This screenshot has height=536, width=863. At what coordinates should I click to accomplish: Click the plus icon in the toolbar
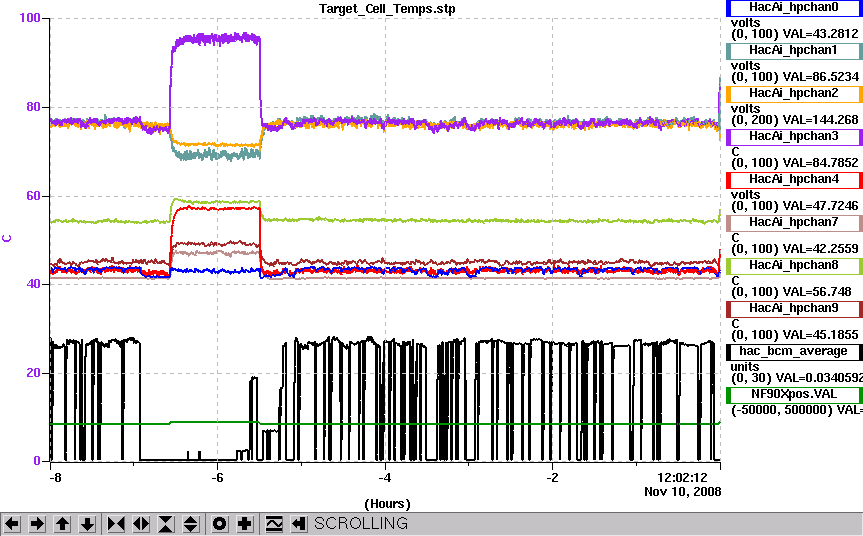point(244,523)
